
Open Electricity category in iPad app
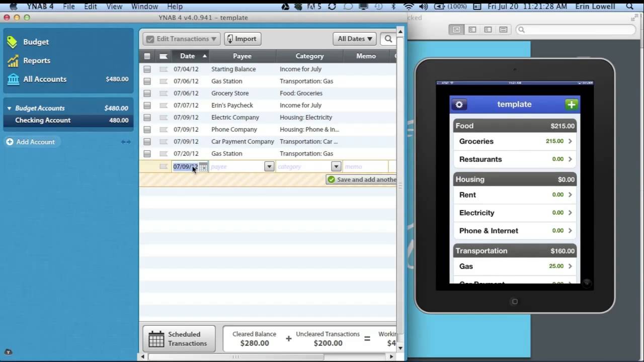click(x=515, y=213)
